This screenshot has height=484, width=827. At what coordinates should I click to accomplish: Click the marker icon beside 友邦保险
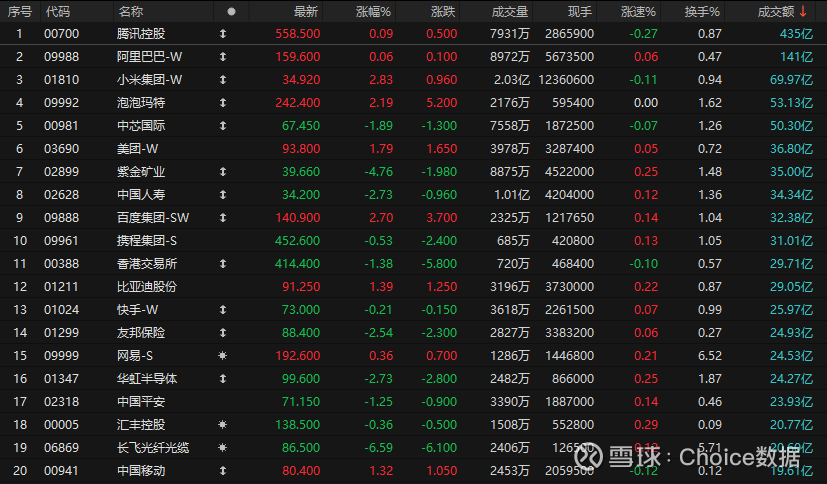click(223, 333)
